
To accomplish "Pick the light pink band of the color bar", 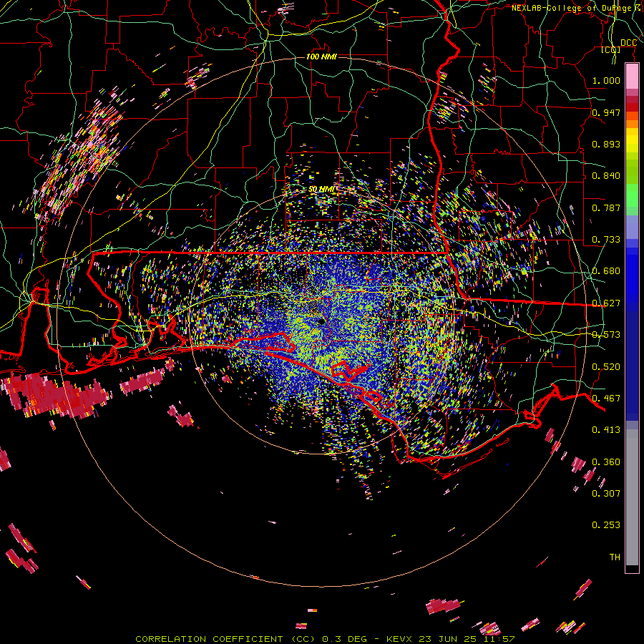I will coord(632,76).
